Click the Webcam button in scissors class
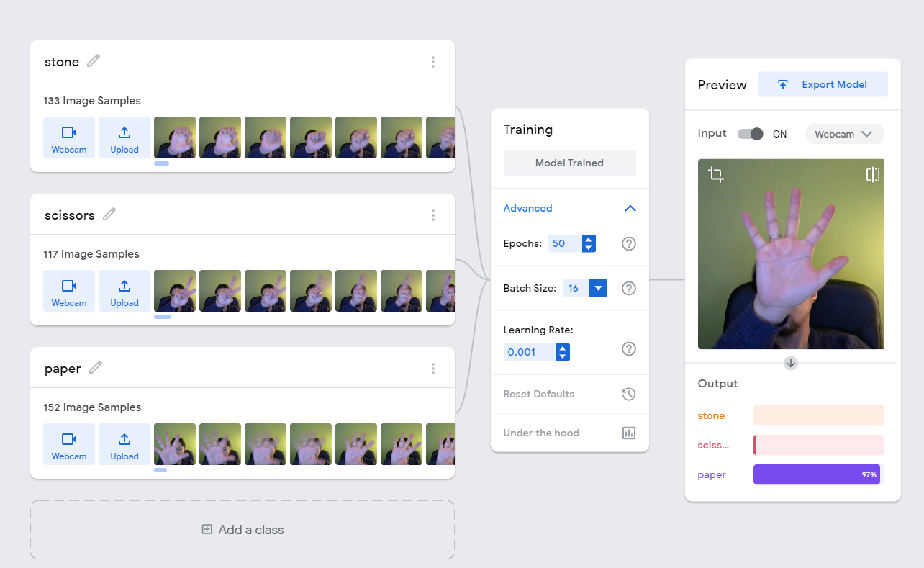Image resolution: width=924 pixels, height=568 pixels. 69,291
